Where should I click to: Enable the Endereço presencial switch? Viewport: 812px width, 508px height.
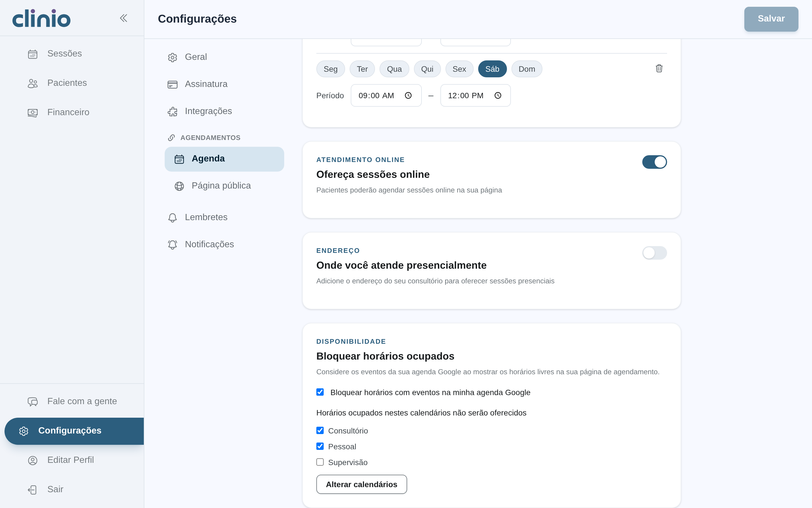[x=654, y=253]
